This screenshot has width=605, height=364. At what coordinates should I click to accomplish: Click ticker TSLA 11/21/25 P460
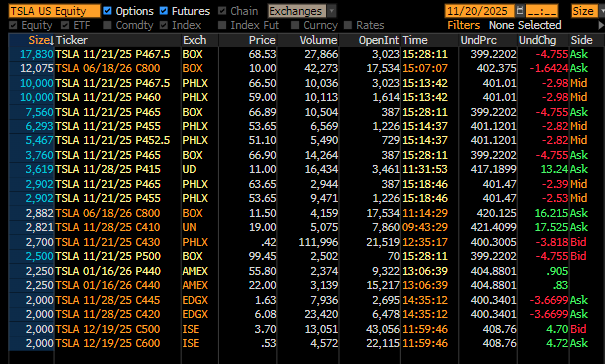tap(108, 97)
